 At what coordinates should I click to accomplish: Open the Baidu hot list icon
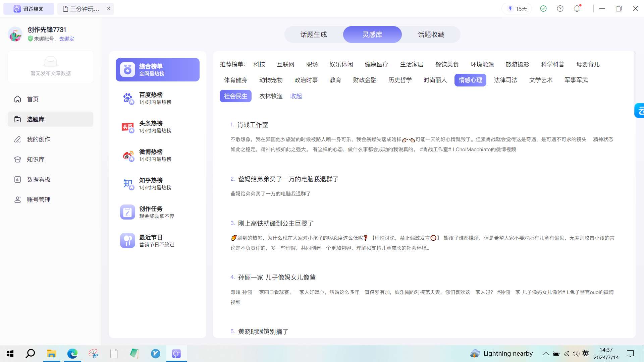128,98
